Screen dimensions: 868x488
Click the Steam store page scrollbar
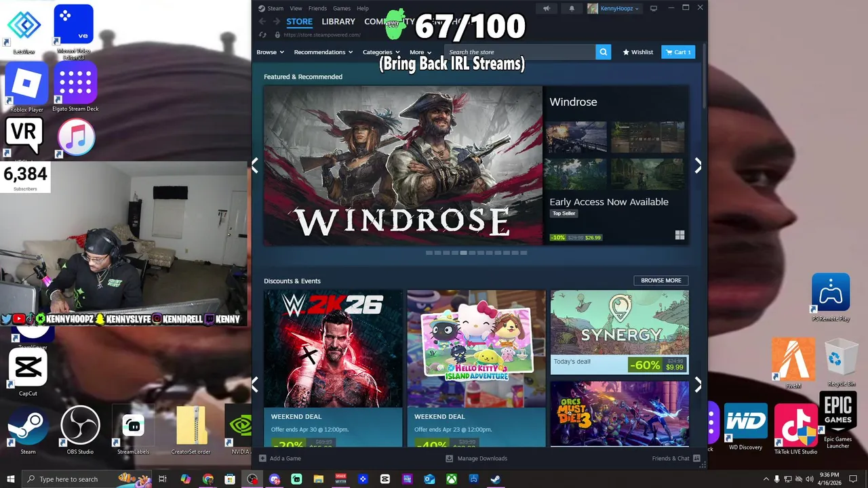pyautogui.click(x=705, y=75)
